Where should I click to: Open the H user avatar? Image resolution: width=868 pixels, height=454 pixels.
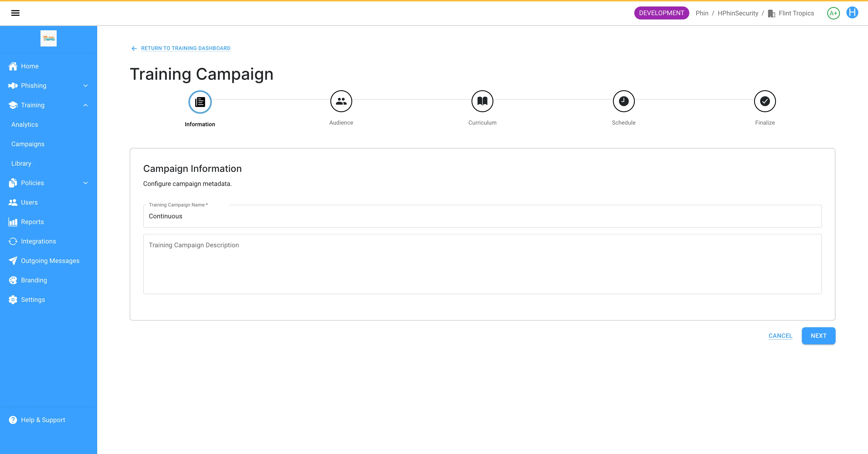[x=852, y=13]
